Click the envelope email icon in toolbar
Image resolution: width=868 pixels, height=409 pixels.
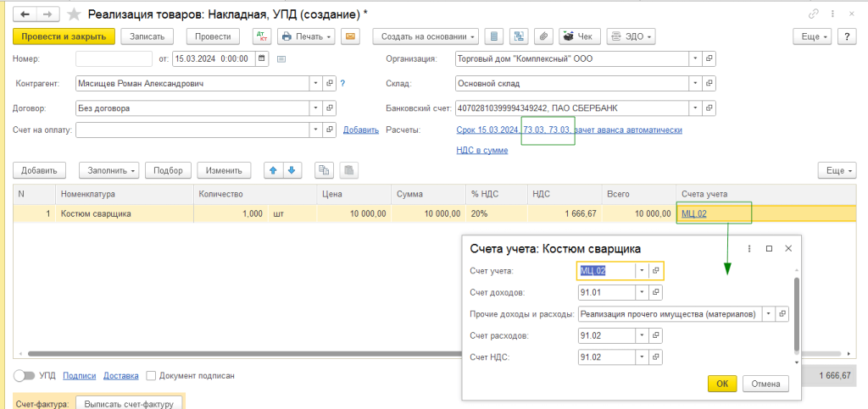[x=350, y=36]
